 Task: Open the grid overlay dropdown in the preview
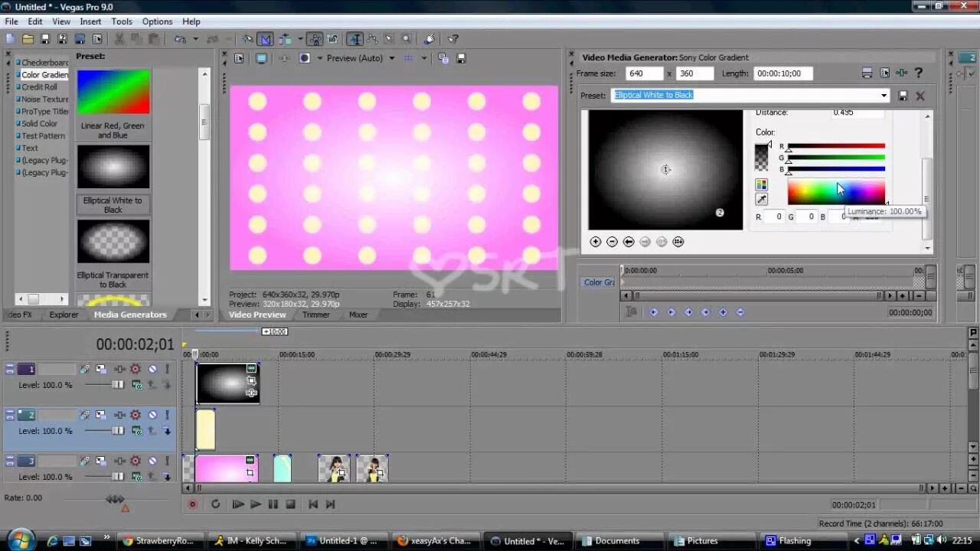point(423,58)
